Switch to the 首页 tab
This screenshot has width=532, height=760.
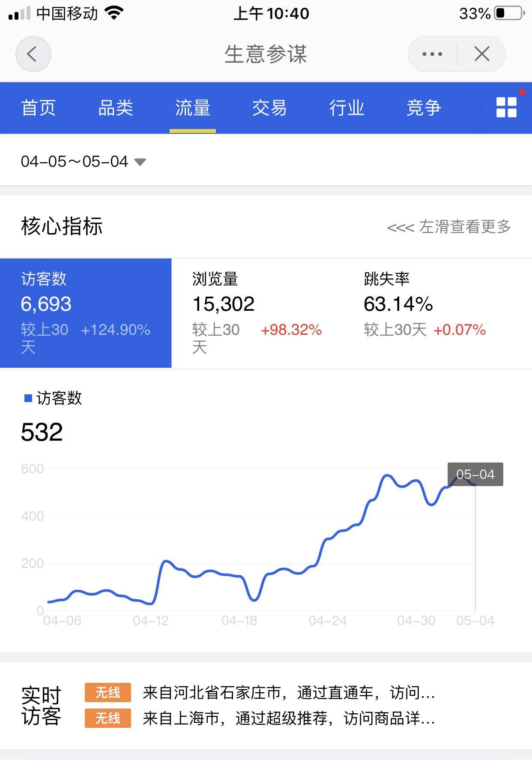[39, 108]
